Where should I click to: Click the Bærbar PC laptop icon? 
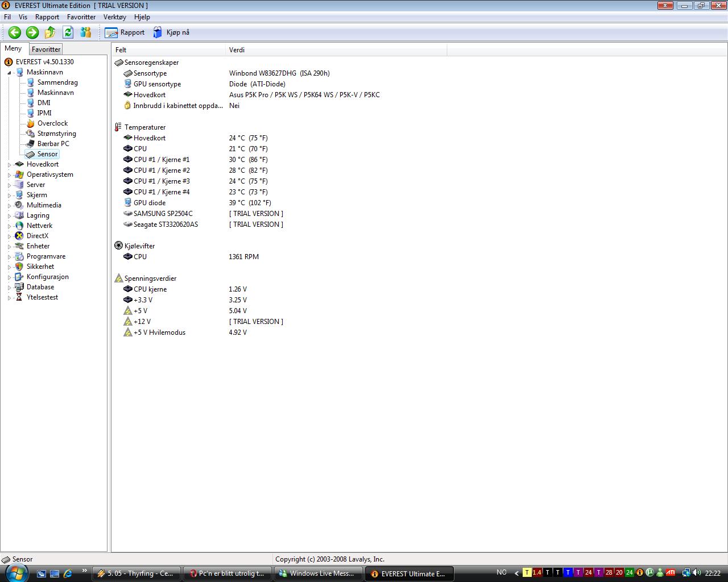click(x=30, y=144)
